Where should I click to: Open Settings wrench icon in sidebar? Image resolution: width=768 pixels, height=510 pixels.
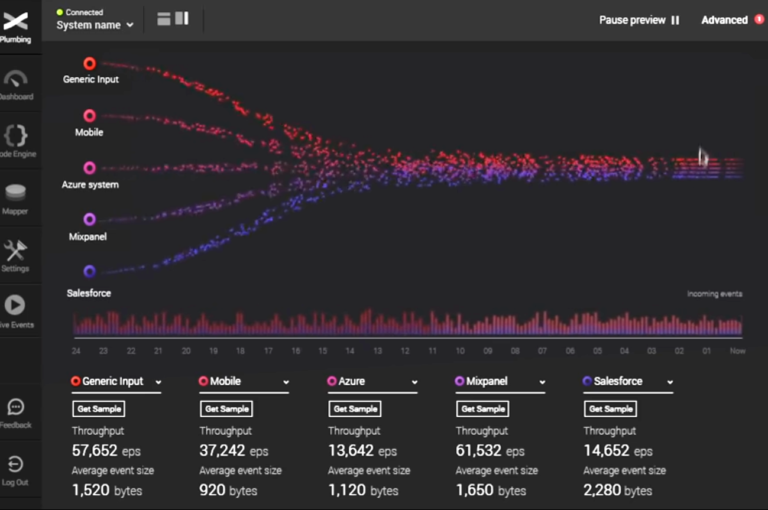tap(15, 251)
